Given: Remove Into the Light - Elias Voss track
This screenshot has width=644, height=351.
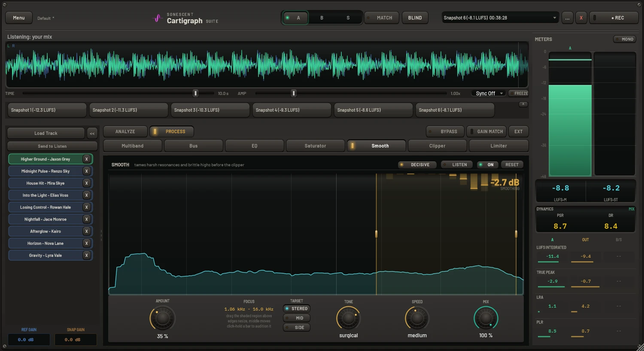Looking at the screenshot, I should (86, 195).
